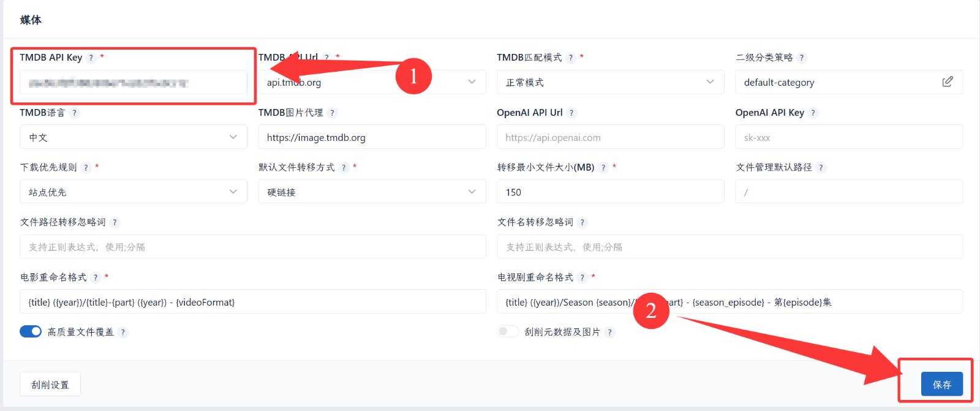Show help for 文件路径转移忽略词
The width and height of the screenshot is (980, 411).
pyautogui.click(x=115, y=222)
